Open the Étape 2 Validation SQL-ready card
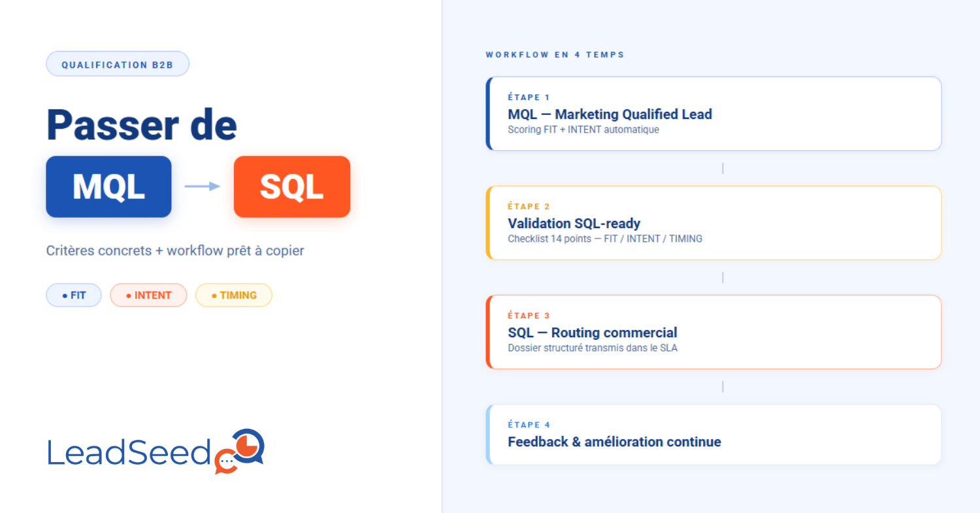This screenshot has width=980, height=513. 713,223
